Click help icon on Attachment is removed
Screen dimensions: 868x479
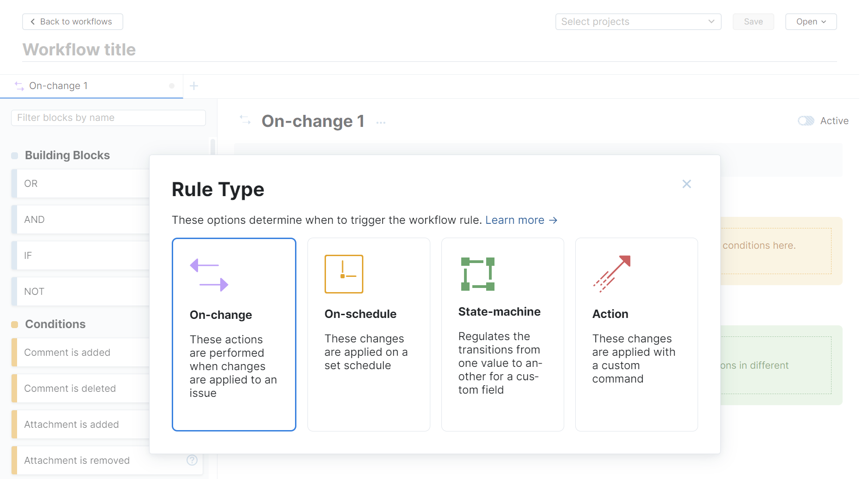point(192,460)
